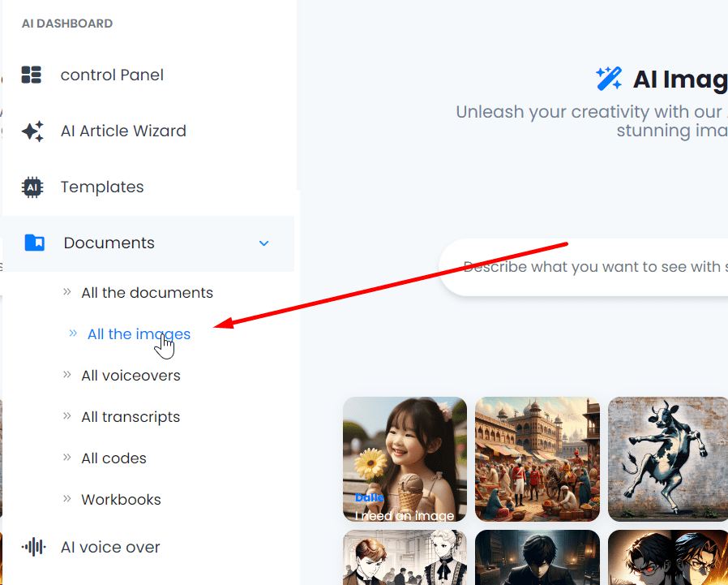Viewport: 728px width, 585px height.
Task: Click the magic wand icon beside AI Image
Action: [609, 79]
